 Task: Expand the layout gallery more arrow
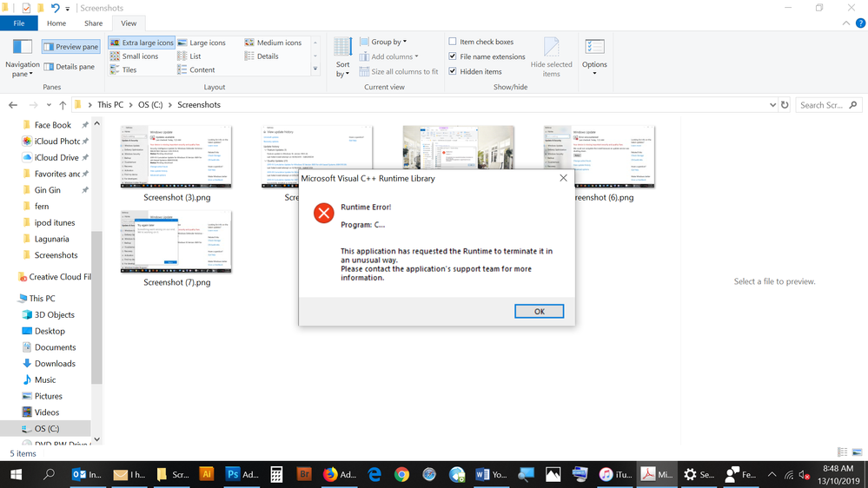click(315, 69)
